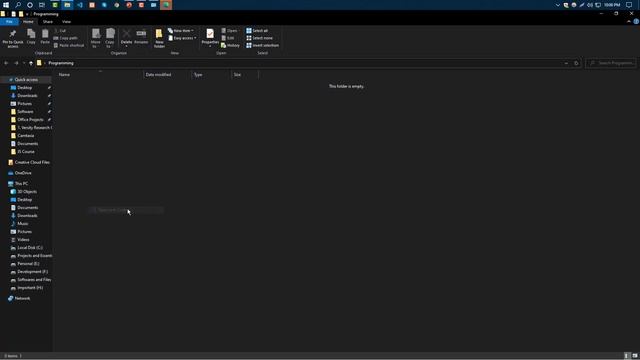Open Task View on the taskbar
This screenshot has width=640, height=360.
(42, 5)
